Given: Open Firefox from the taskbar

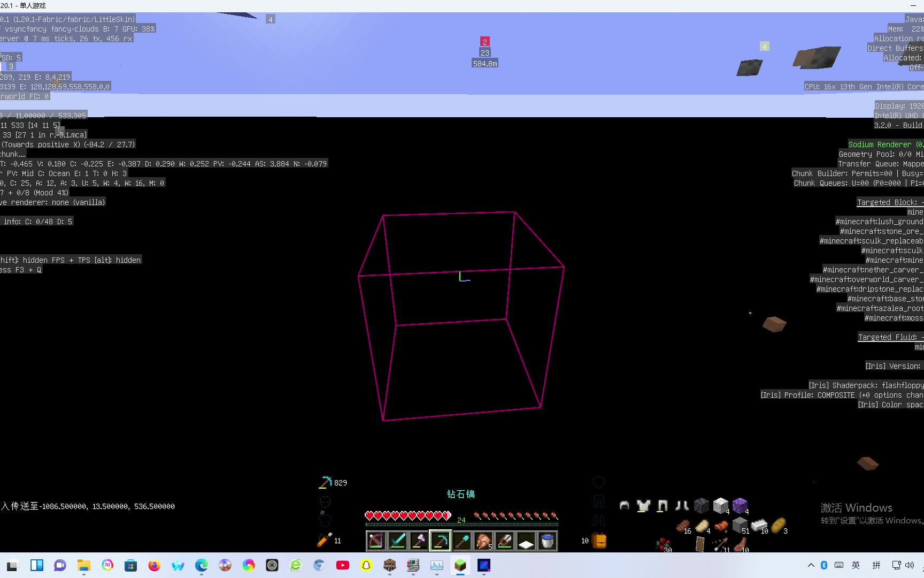Looking at the screenshot, I should [x=155, y=565].
